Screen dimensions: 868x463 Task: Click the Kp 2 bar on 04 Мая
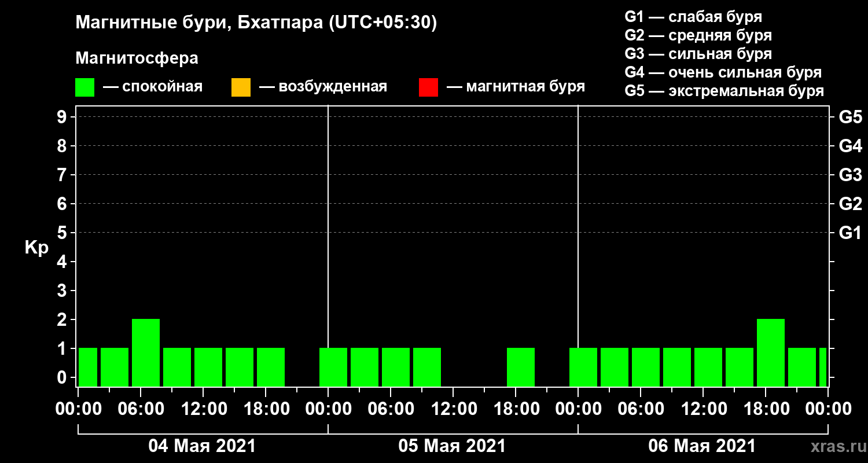(146, 352)
